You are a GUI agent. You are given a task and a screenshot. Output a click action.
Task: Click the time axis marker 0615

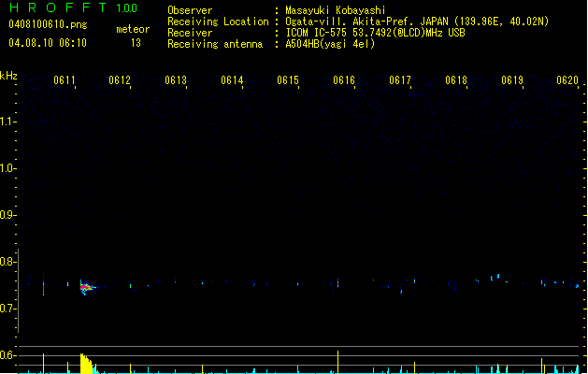click(288, 79)
